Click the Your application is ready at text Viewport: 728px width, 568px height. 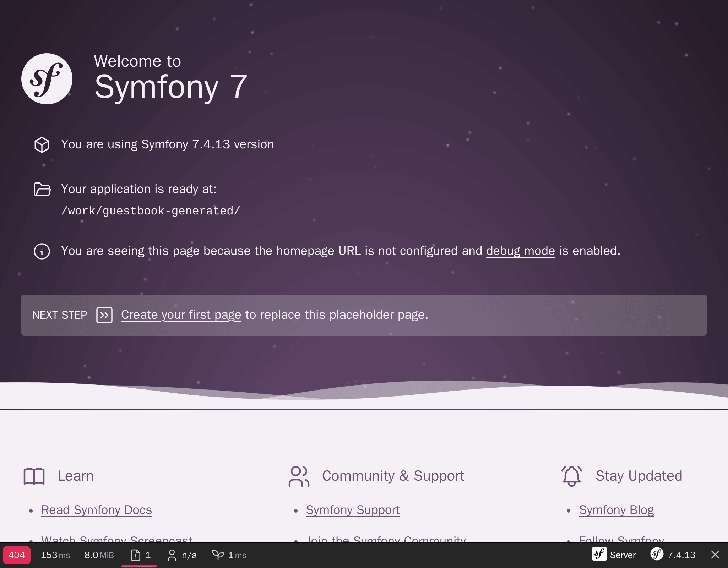[x=139, y=189]
